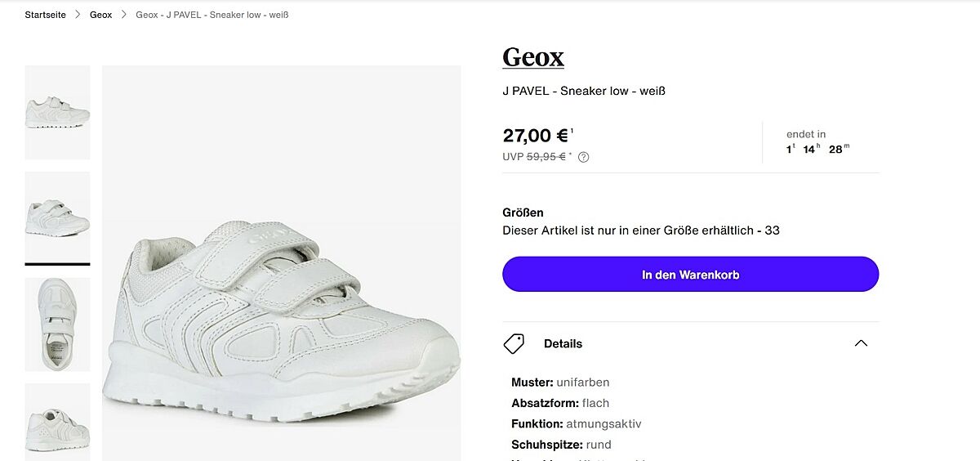Image resolution: width=980 pixels, height=461 pixels.
Task: Collapse the Details section with the chevron
Action: [861, 343]
